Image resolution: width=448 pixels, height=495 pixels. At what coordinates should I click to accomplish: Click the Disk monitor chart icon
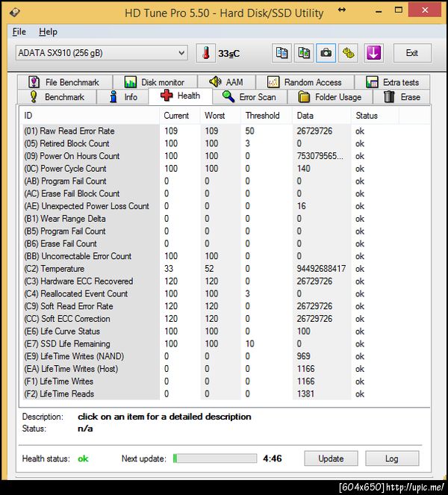[131, 82]
